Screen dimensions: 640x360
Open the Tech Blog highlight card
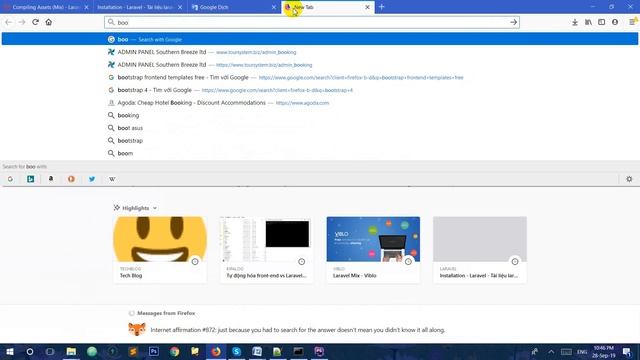160,249
